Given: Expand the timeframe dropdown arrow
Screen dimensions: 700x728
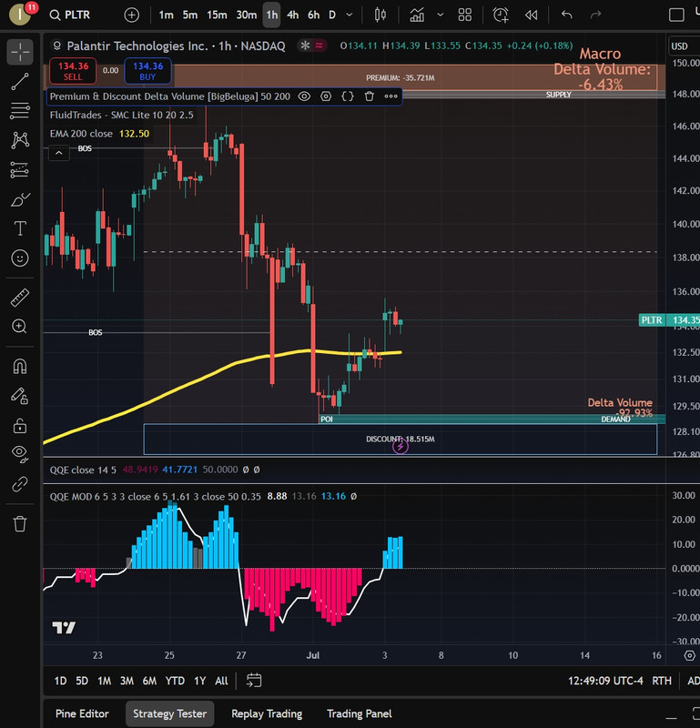Looking at the screenshot, I should coord(350,15).
